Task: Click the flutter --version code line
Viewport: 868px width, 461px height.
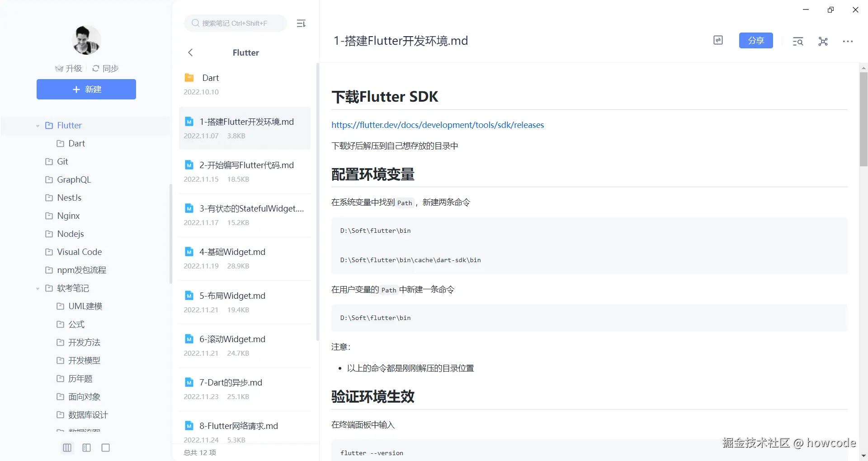Action: click(x=372, y=453)
